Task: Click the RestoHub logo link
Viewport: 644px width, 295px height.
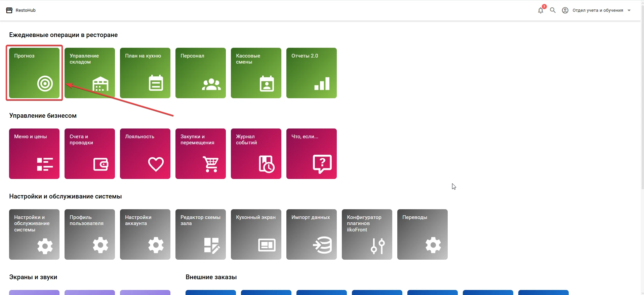Action: [21, 10]
